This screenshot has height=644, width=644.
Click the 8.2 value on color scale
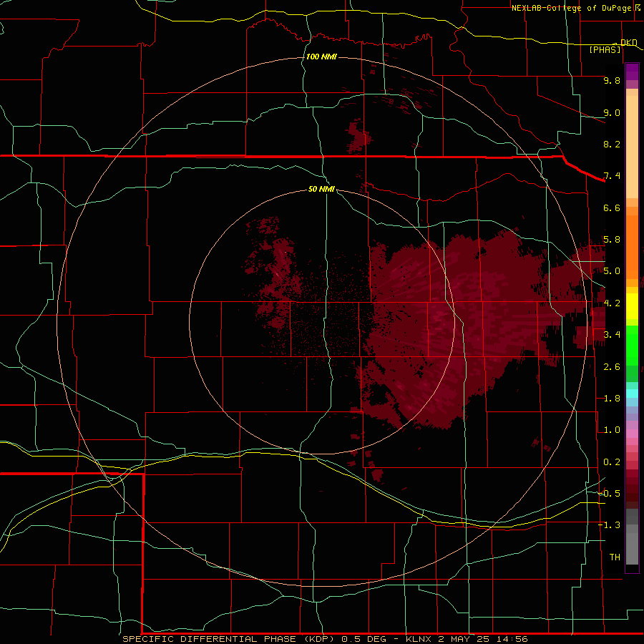tap(612, 144)
